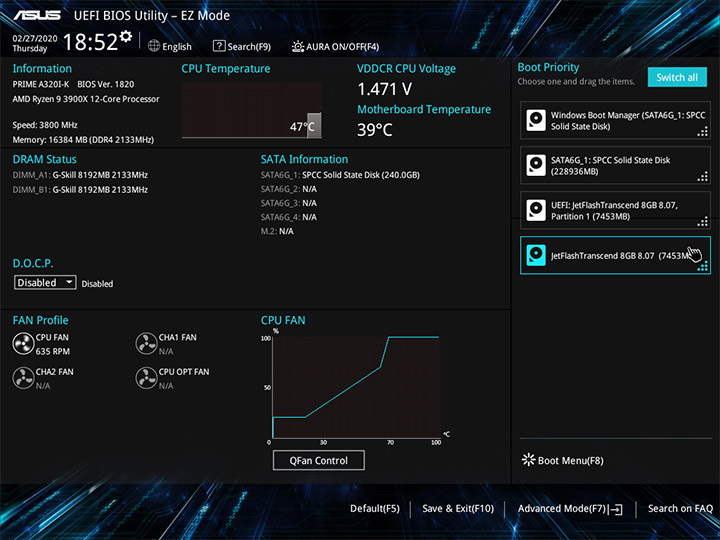The width and height of the screenshot is (720, 540).
Task: Grab drag handle on highlighted JetFlash entry
Action: (703, 267)
